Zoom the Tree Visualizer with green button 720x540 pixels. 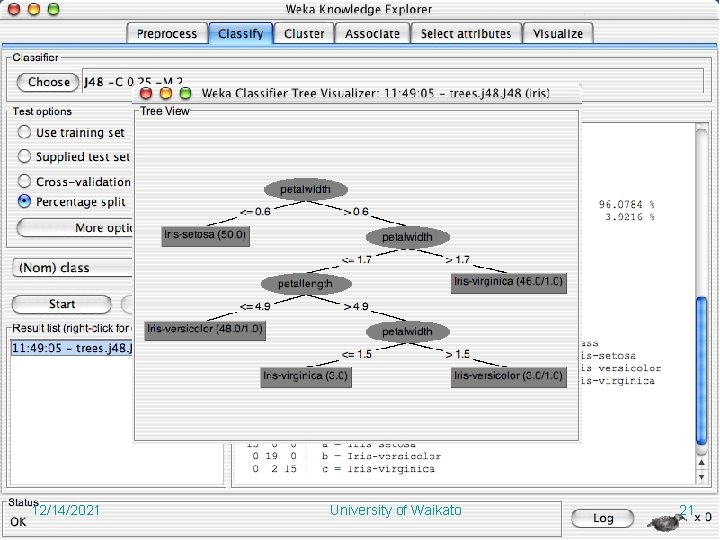pyautogui.click(x=186, y=93)
